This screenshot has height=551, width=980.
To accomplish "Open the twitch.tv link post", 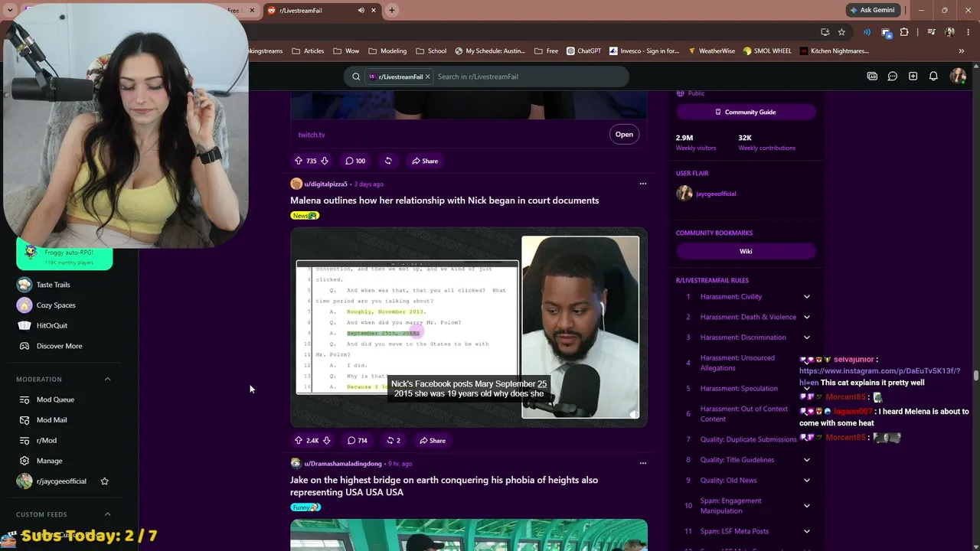I will [x=624, y=135].
